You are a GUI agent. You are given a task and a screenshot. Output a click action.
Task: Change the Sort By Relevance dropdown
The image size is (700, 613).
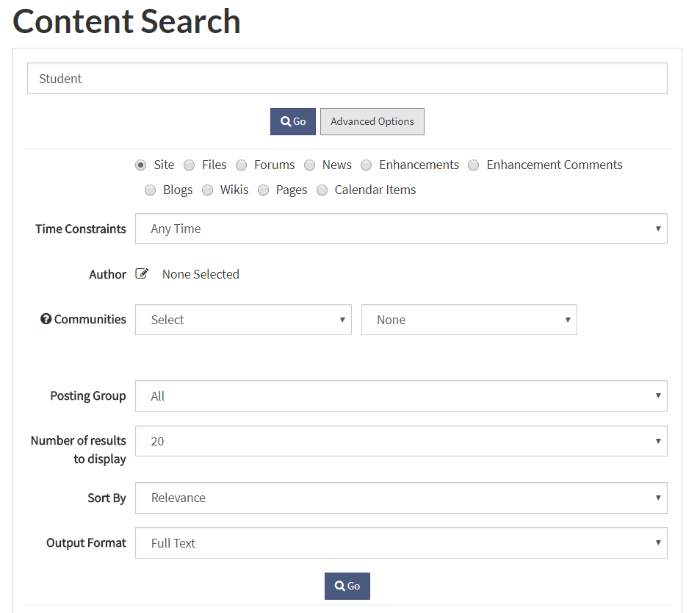pyautogui.click(x=401, y=498)
